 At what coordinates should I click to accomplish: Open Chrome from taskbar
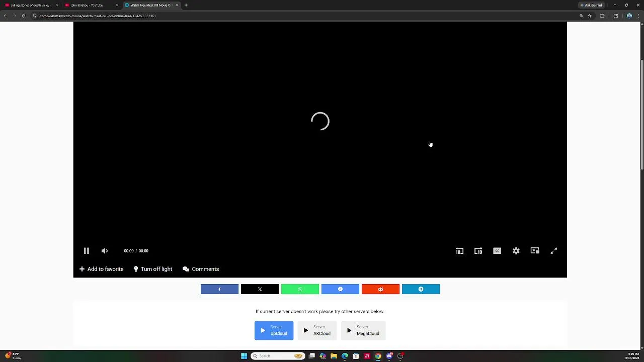[378, 356]
